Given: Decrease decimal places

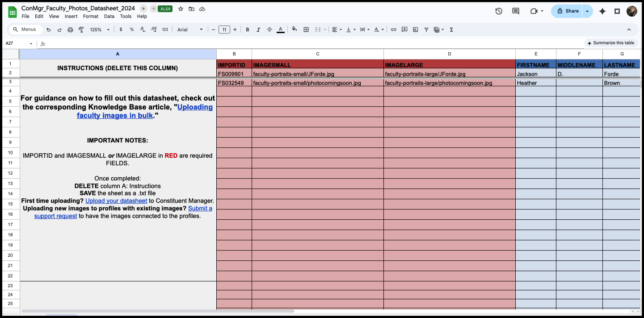Looking at the screenshot, I should click(x=143, y=29).
